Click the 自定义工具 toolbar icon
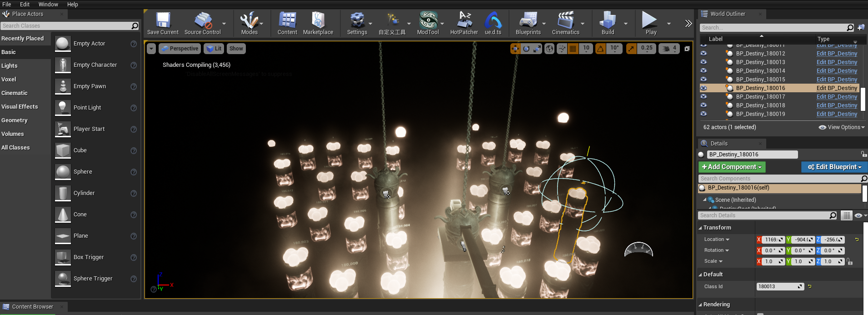This screenshot has width=868, height=315. pos(392,24)
